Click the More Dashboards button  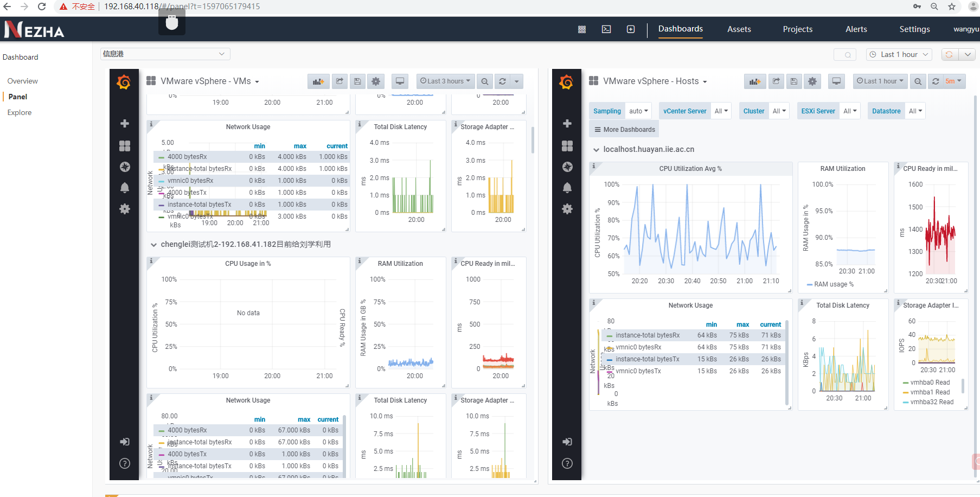coord(624,130)
